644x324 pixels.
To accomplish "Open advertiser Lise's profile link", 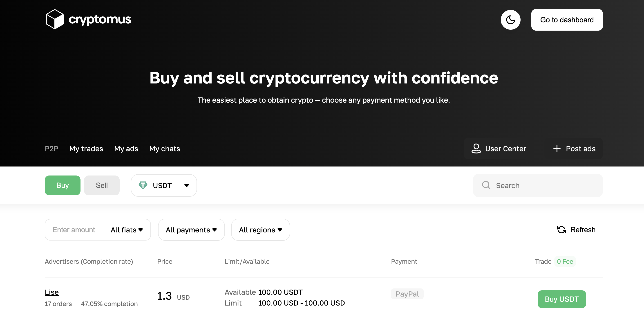I will 52,292.
